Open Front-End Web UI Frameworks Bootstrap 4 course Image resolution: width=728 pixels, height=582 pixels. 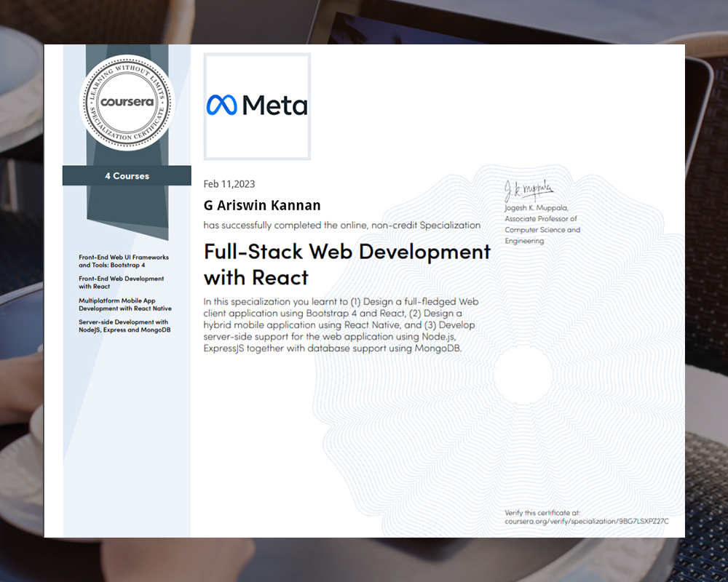(124, 261)
